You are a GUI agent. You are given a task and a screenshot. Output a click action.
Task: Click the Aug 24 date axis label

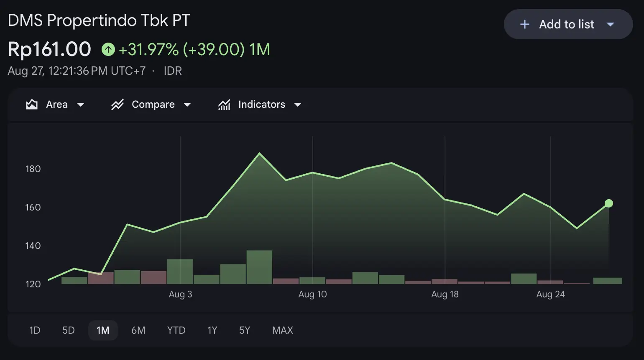point(550,294)
